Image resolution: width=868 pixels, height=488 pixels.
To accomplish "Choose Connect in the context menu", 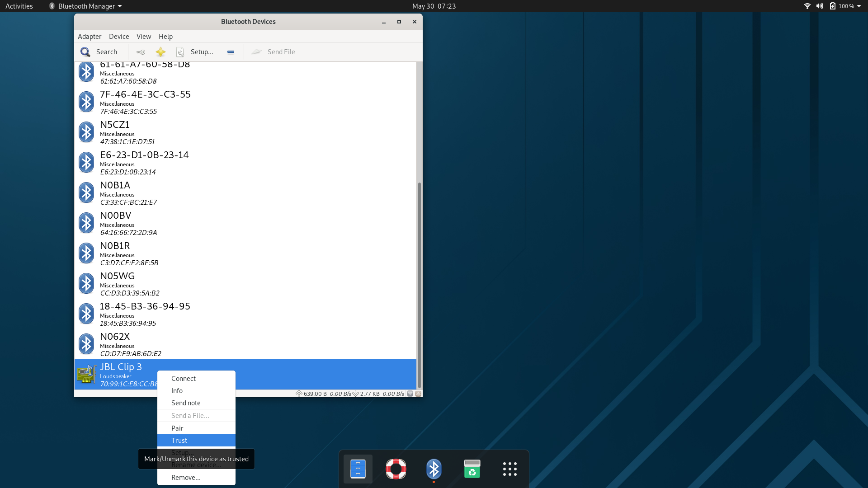I will (x=196, y=379).
